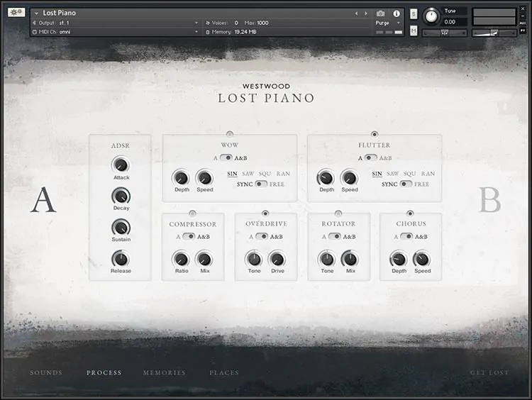
Task: Toggle the ROTATOR power button
Action: (x=338, y=213)
